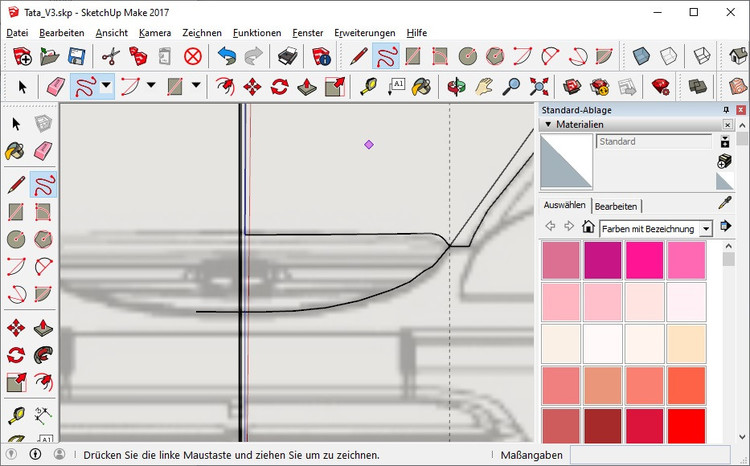Switch to Iso view with the house icon
This screenshot has height=466, width=750.
pos(738,56)
